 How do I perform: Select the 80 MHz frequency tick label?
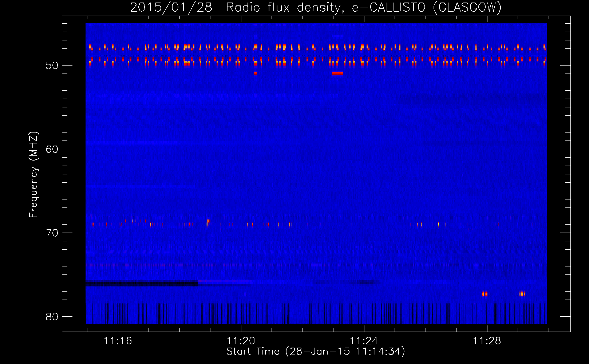coord(52,317)
